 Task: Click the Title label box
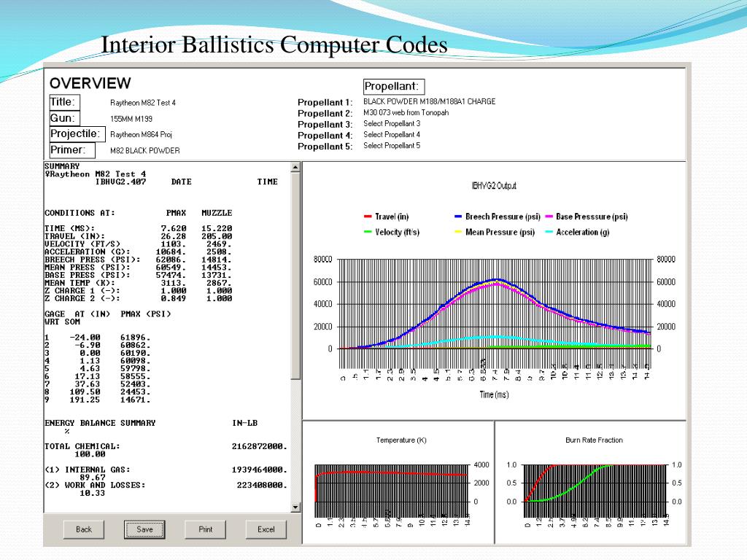[65, 102]
